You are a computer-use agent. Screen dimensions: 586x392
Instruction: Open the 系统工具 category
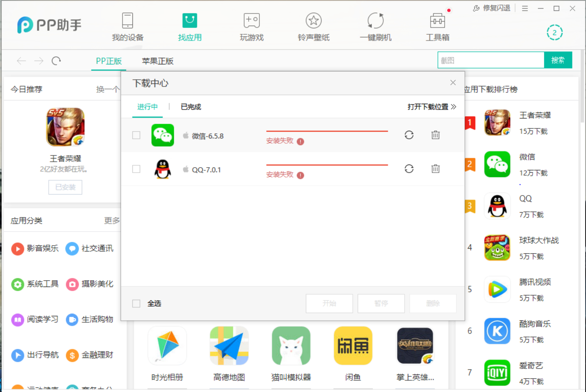[x=35, y=284]
